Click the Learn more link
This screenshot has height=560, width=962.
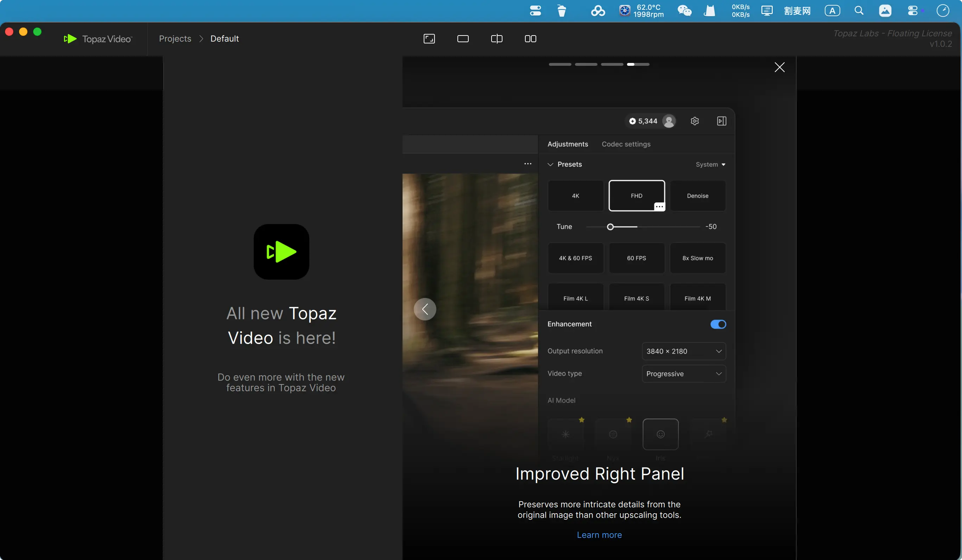coord(599,535)
